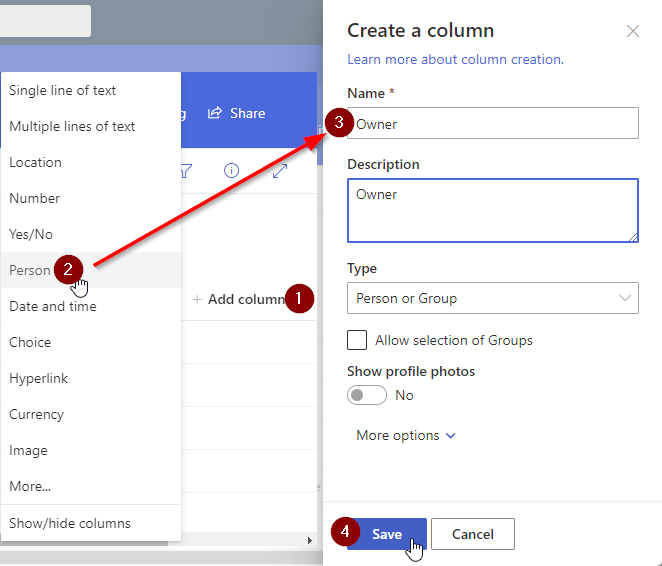The width and height of the screenshot is (662, 566).
Task: Enable Allow selection of Groups checkbox
Action: pos(357,340)
